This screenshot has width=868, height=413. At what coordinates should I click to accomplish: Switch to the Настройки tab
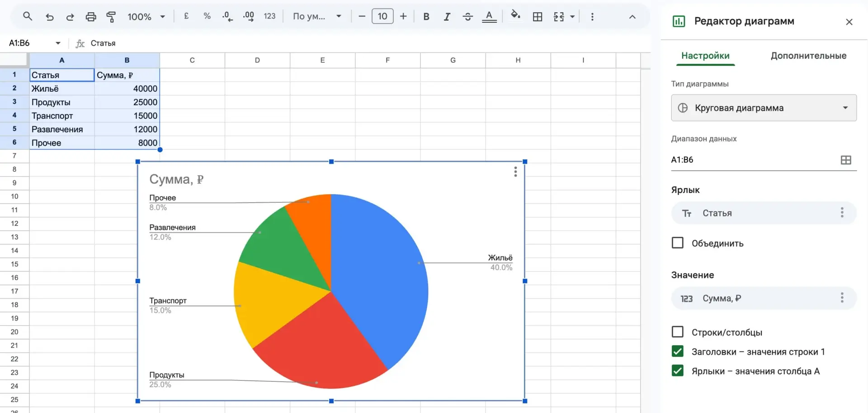705,56
